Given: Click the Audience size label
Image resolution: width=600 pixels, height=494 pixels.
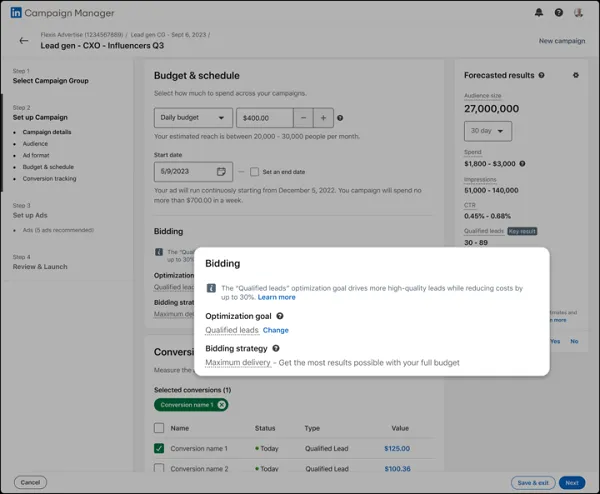Looking at the screenshot, I should click(x=483, y=96).
